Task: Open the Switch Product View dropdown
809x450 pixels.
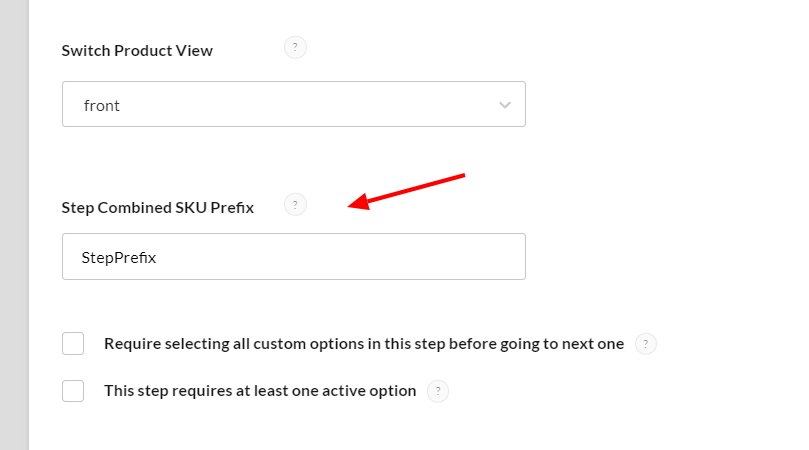Action: pos(293,105)
